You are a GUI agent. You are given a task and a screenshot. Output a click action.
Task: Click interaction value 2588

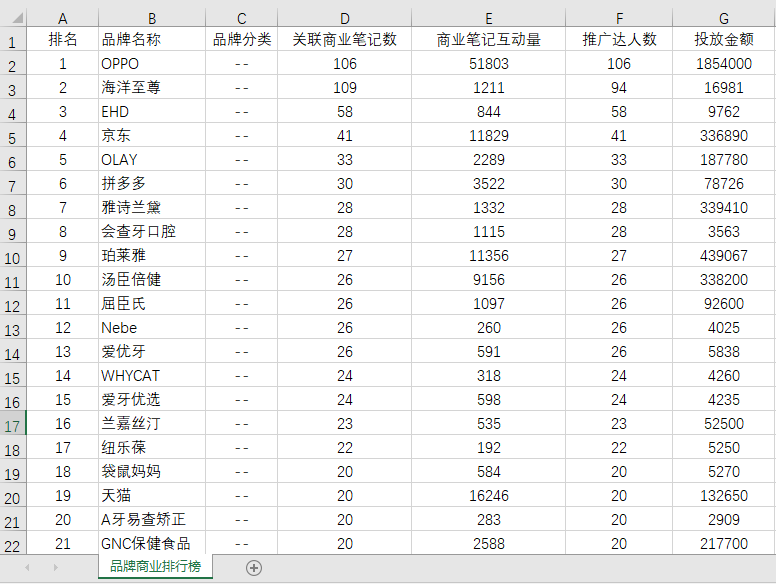(488, 543)
